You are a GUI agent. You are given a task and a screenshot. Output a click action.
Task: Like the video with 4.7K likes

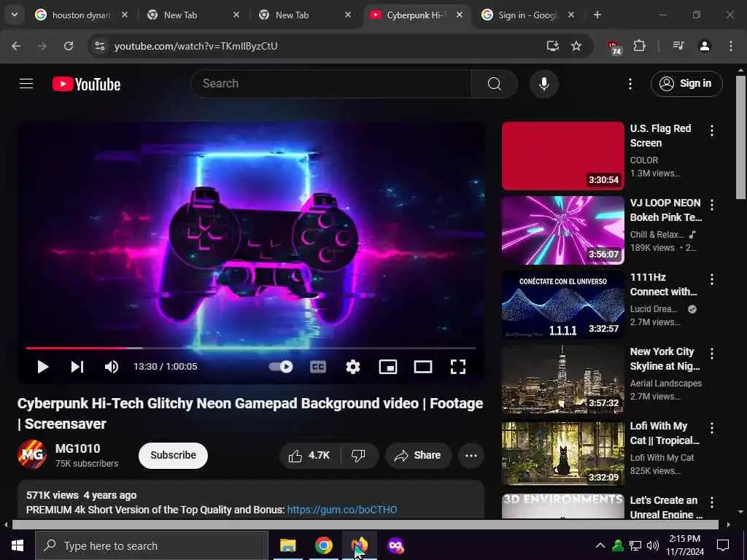309,456
